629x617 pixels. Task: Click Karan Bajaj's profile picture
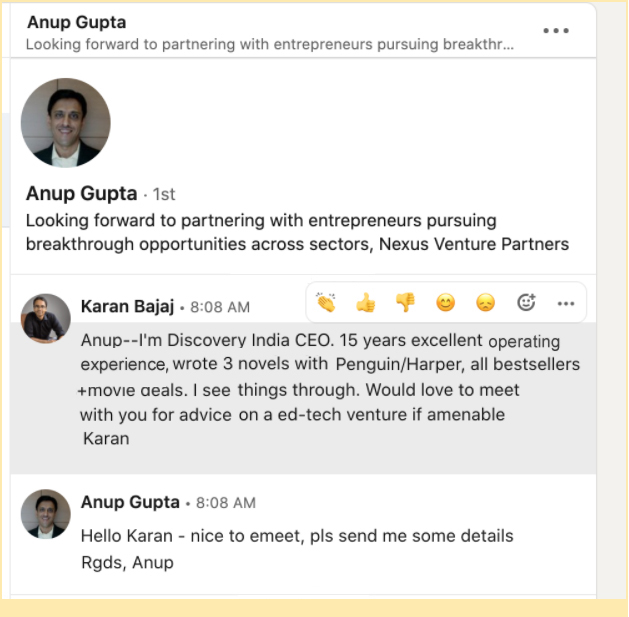pos(46,319)
